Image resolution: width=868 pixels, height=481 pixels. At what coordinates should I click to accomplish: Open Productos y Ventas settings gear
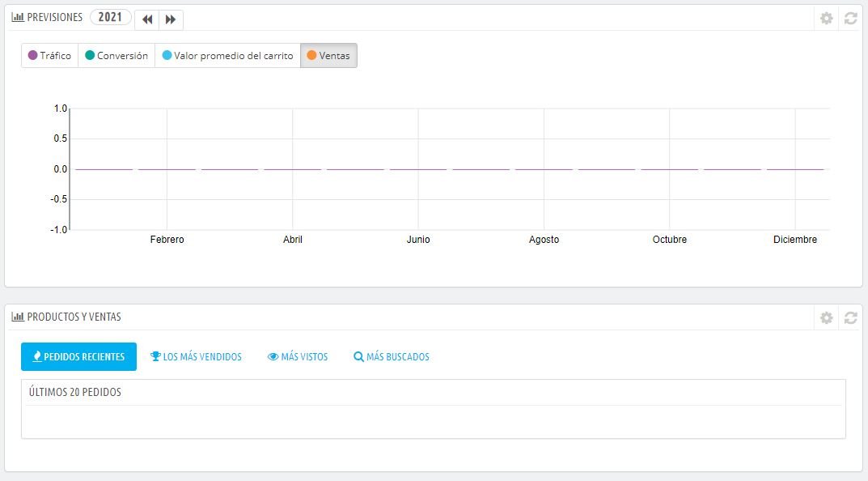coord(827,317)
